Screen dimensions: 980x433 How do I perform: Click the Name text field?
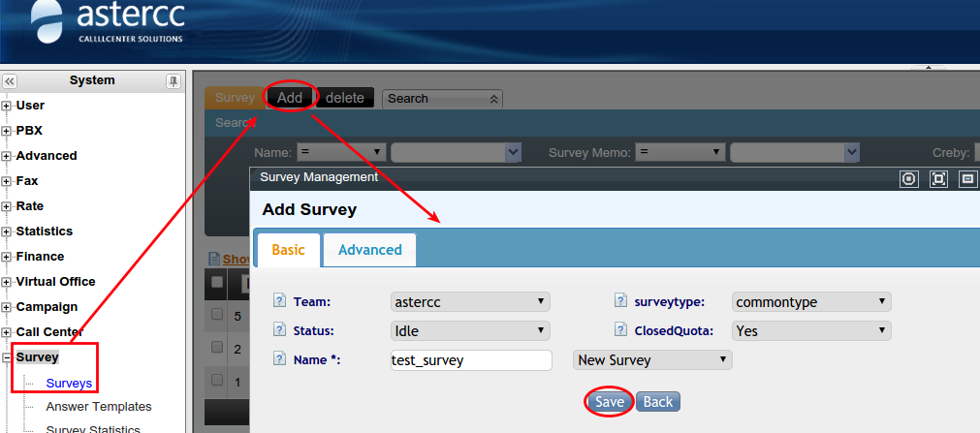pos(470,360)
